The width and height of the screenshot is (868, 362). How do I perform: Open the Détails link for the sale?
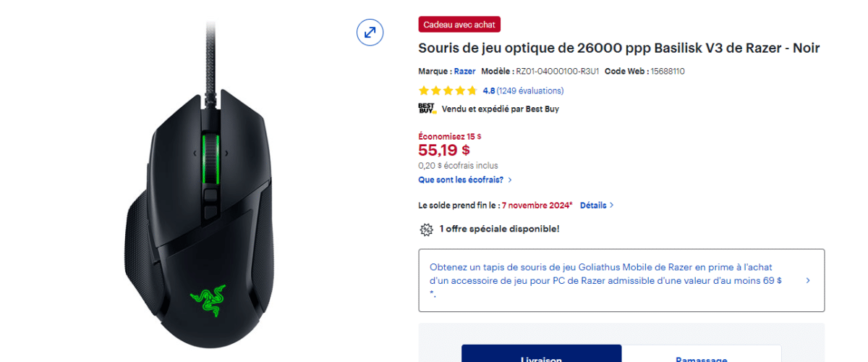coord(592,205)
